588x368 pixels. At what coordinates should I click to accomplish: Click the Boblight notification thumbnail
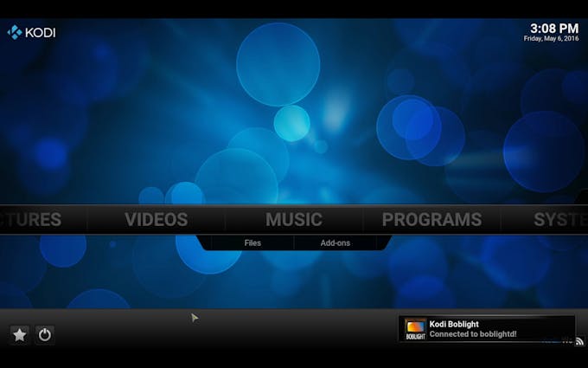[416, 329]
